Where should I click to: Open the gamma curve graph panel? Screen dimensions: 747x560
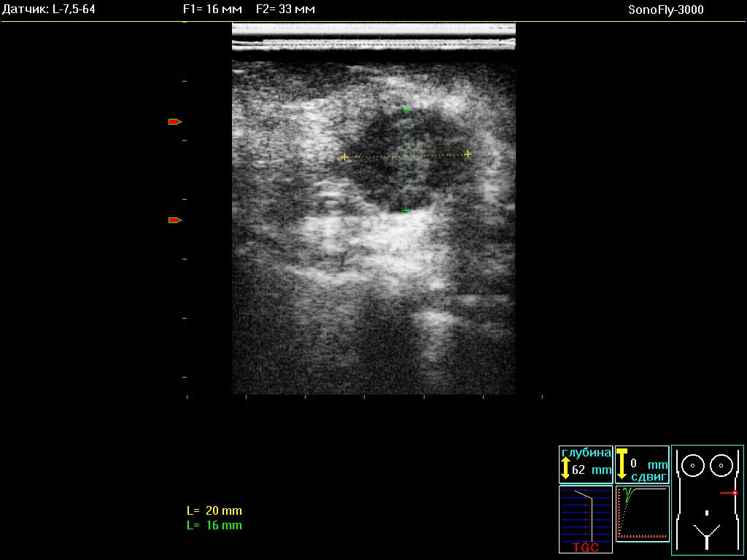642,513
